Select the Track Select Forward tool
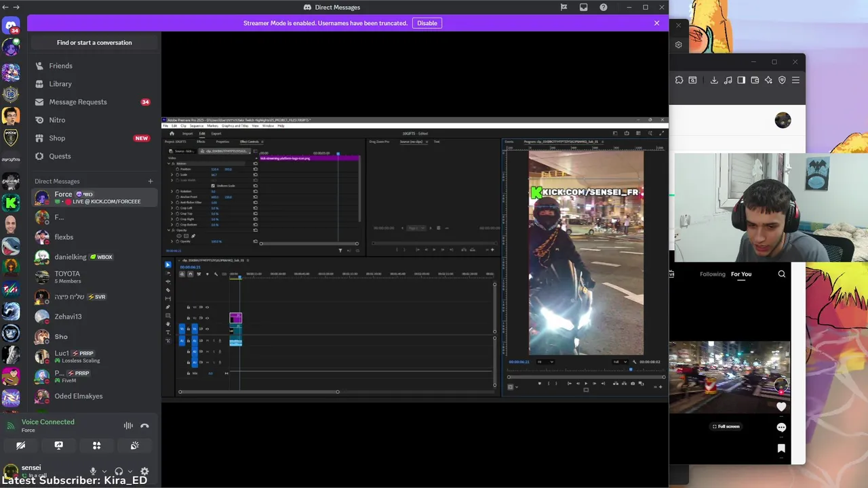Screen dimensions: 868x488 coord(168,273)
